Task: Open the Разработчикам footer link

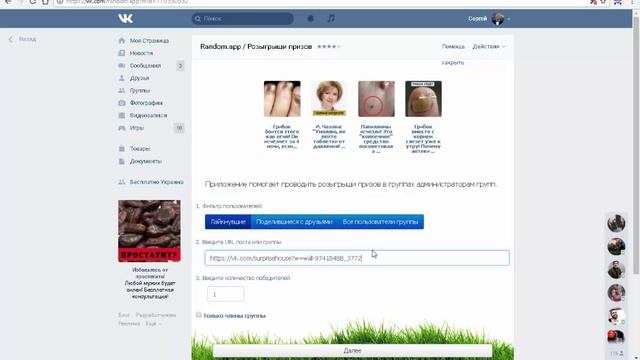Action: point(156,315)
